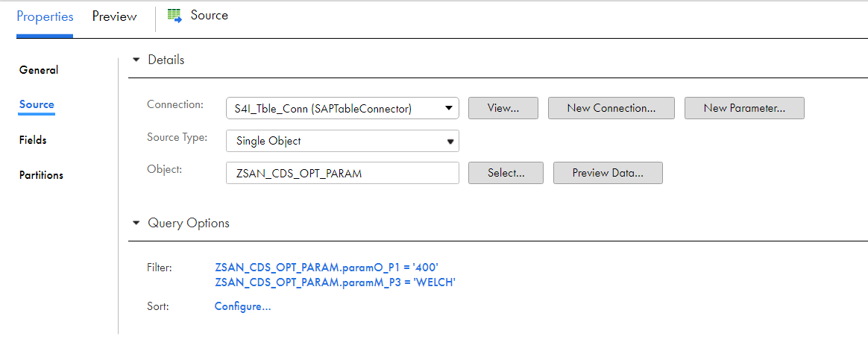Open the Fields section in sidebar

[x=33, y=140]
